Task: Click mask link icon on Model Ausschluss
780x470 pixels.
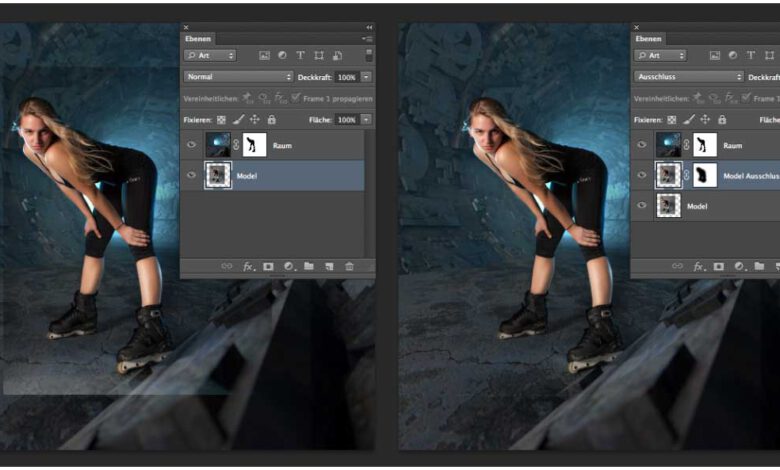Action: click(686, 175)
